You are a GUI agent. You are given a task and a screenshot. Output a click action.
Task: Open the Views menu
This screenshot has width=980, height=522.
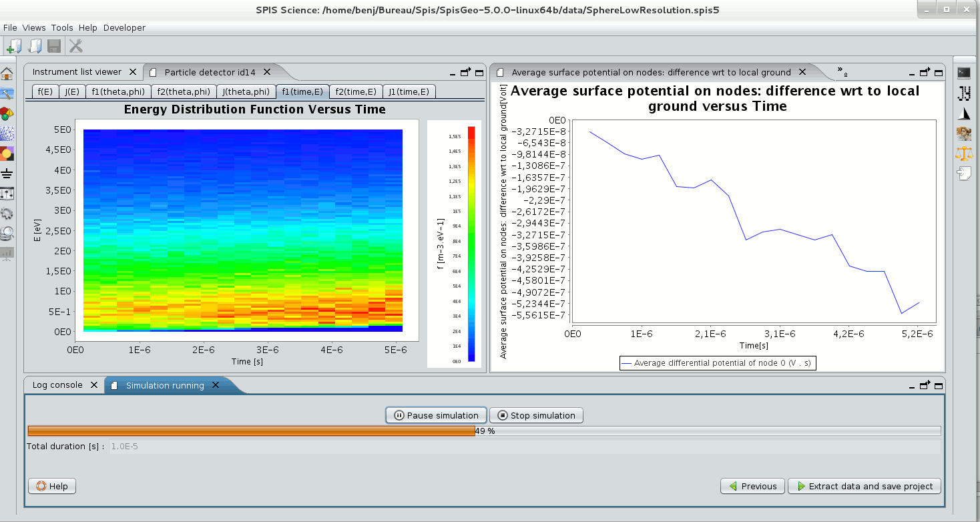[x=34, y=27]
